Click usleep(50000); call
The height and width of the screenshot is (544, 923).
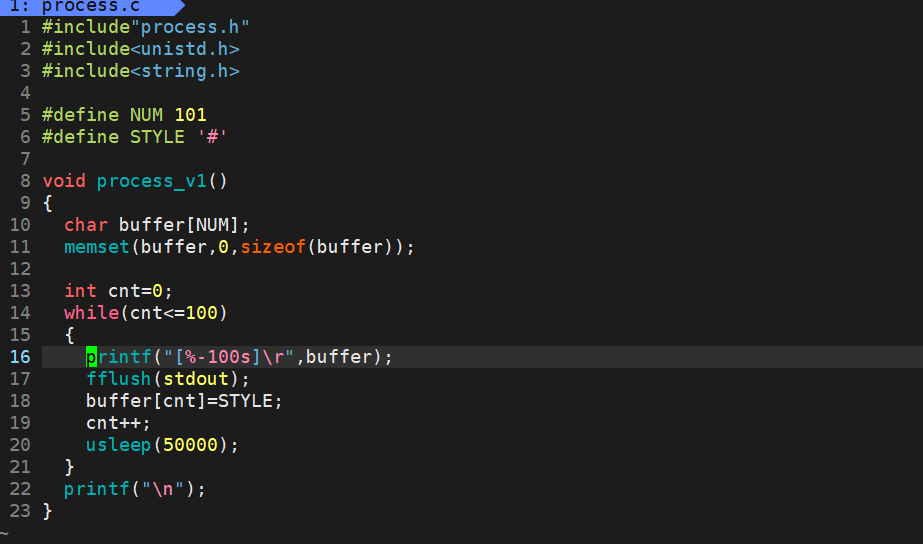[x=162, y=445]
